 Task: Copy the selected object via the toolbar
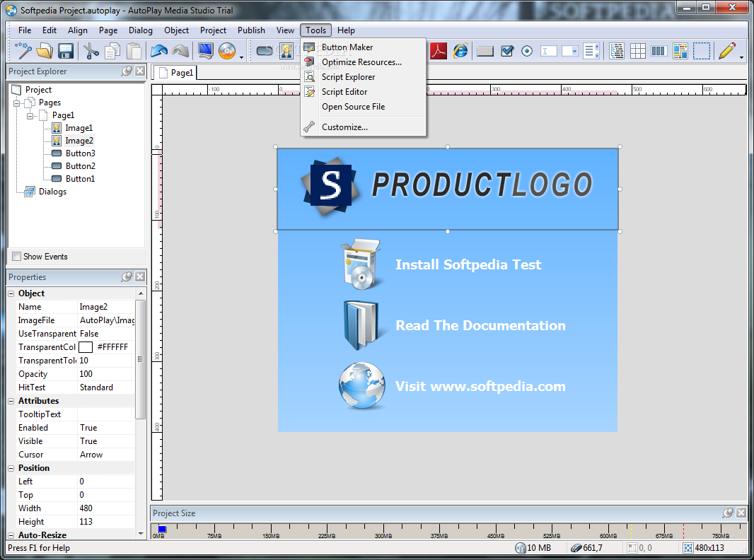click(112, 50)
